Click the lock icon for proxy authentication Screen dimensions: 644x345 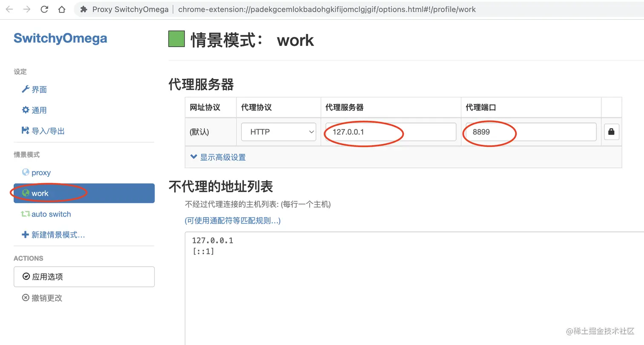(x=611, y=132)
